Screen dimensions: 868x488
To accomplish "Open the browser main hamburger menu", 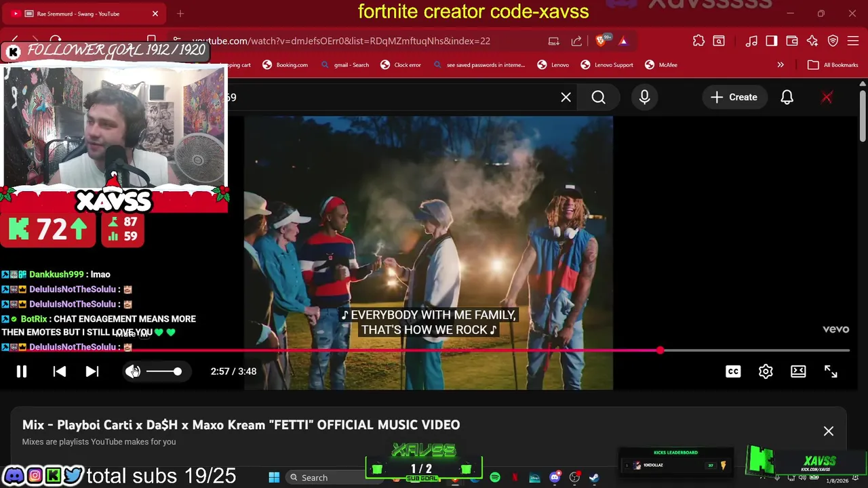I will [x=853, y=41].
